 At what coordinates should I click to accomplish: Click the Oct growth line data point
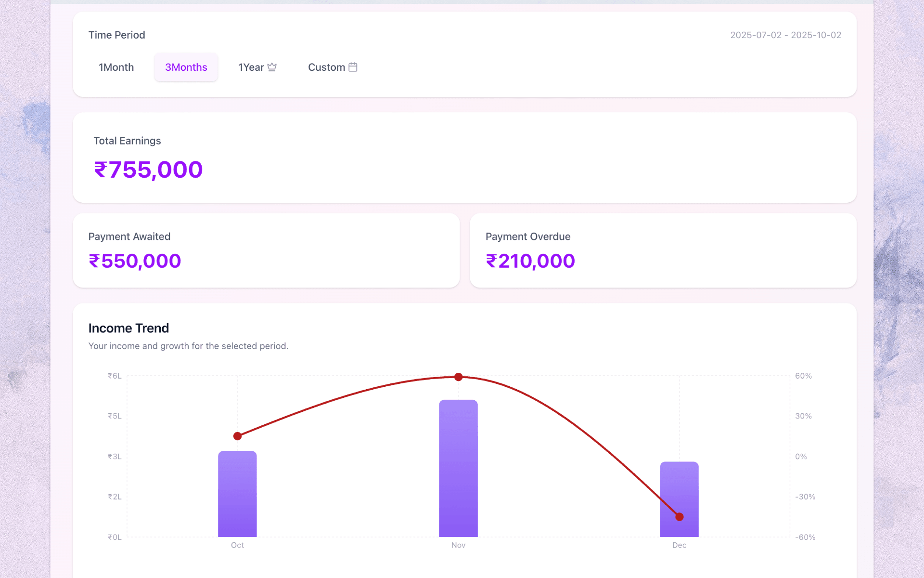point(237,436)
